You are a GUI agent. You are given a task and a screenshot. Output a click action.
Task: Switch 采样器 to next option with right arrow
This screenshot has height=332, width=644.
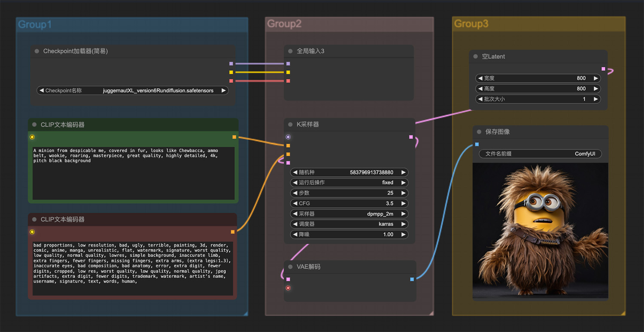404,214
